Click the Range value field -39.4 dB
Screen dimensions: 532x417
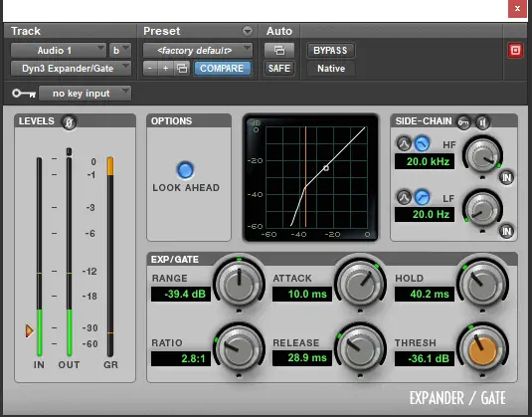[x=181, y=294]
